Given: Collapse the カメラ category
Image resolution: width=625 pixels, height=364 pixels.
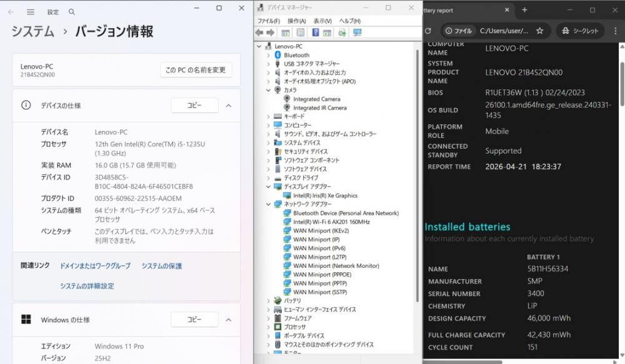Looking at the screenshot, I should coord(268,90).
